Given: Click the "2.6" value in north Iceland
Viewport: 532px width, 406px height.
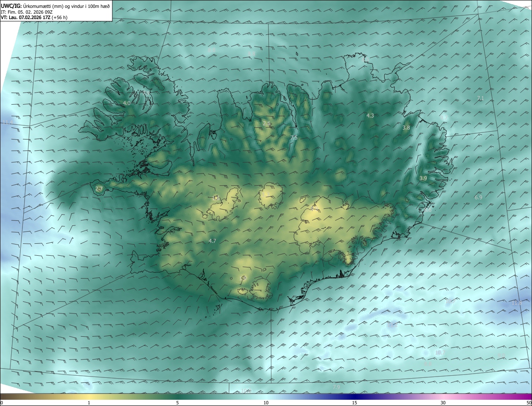Looking at the screenshot, I should point(267,123).
